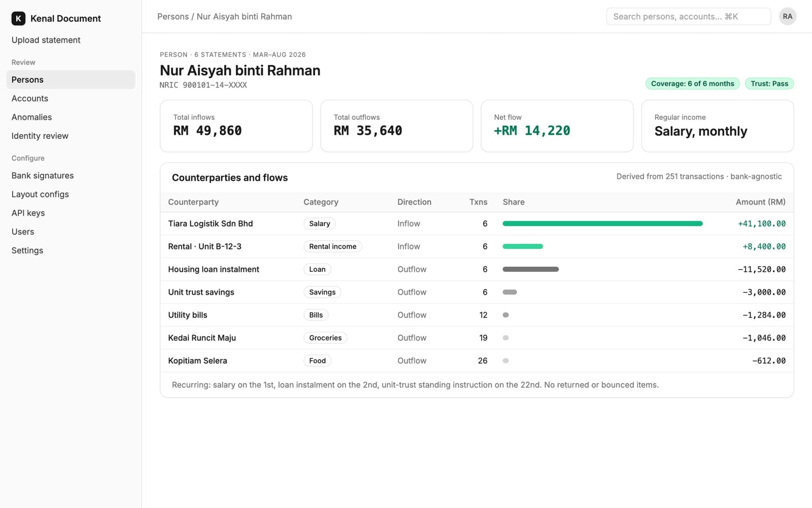Viewport: 812px width, 508px height.
Task: Click the Rental · Unit B-12-3 row name
Action: click(x=205, y=246)
